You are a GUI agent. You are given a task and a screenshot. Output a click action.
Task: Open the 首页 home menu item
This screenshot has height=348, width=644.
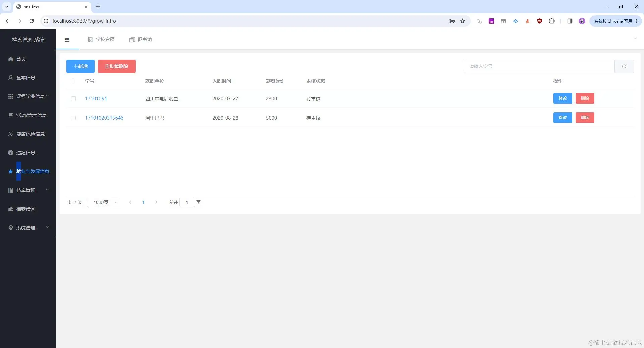pyautogui.click(x=28, y=59)
